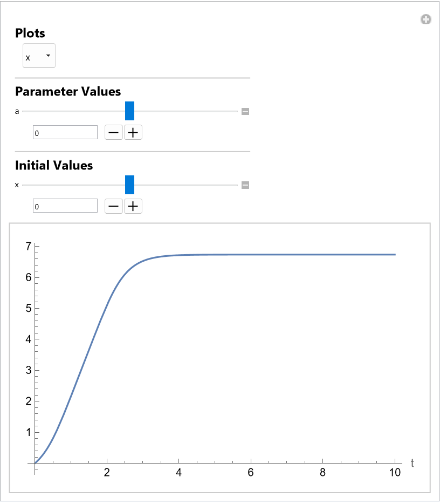Click the blue thumb of parameter a slider
This screenshot has width=440, height=504.
pyautogui.click(x=129, y=111)
